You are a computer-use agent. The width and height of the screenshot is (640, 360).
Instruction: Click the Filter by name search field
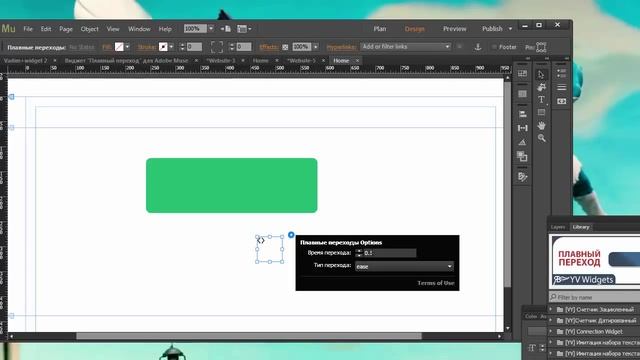(594, 297)
